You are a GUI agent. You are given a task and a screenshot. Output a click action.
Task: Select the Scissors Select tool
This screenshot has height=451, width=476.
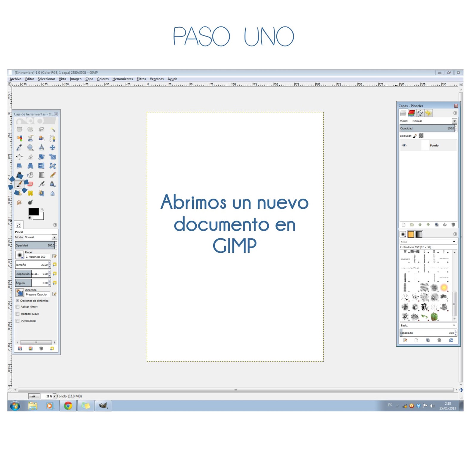point(30,139)
